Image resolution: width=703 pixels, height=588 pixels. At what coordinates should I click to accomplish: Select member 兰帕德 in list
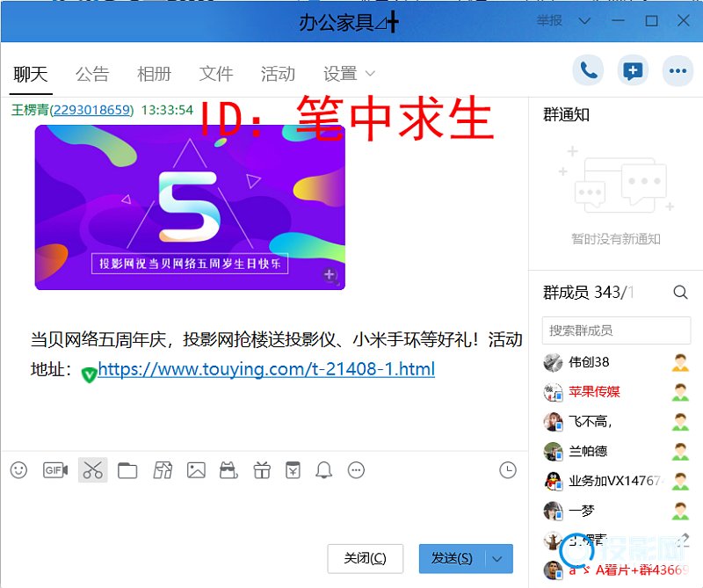click(616, 451)
